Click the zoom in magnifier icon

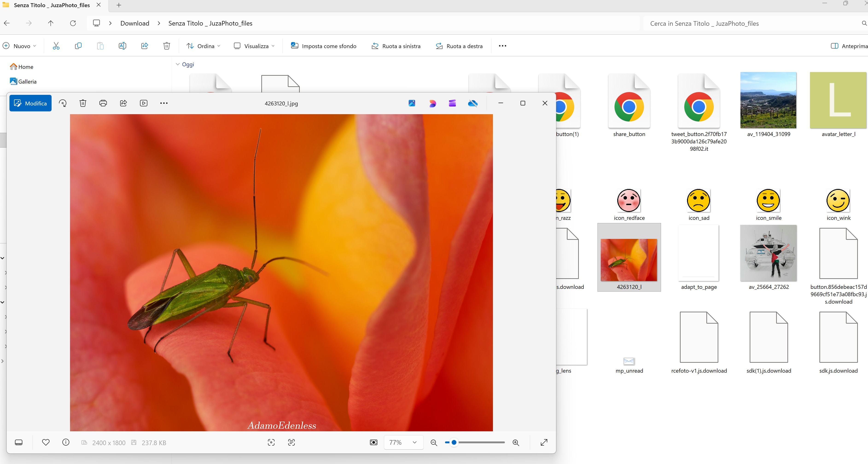tap(516, 442)
